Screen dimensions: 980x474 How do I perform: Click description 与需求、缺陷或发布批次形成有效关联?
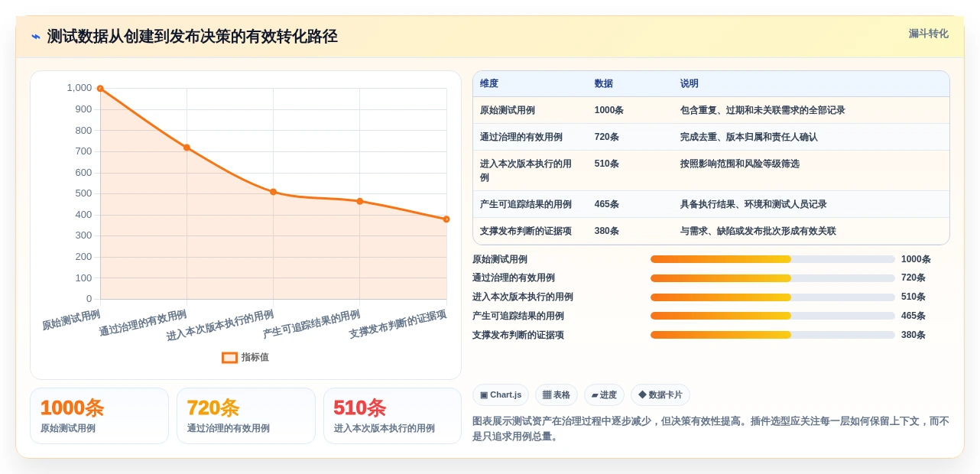click(758, 231)
